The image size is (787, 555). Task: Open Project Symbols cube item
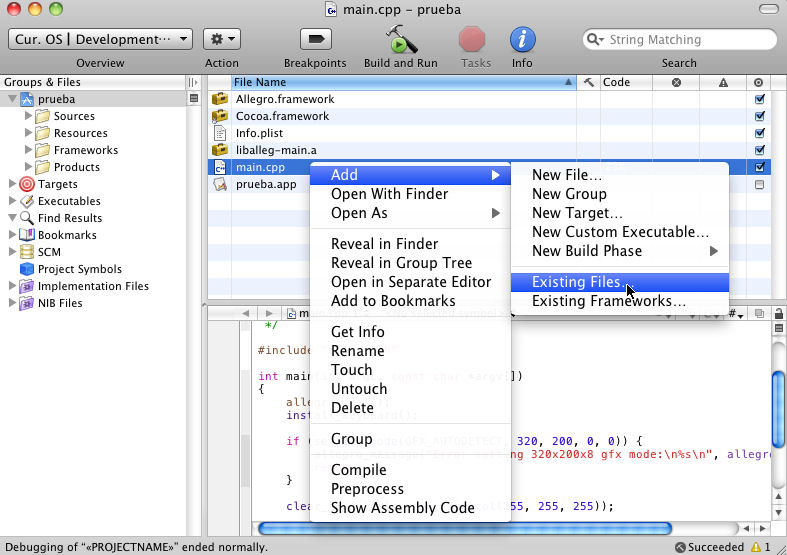pyautogui.click(x=79, y=269)
